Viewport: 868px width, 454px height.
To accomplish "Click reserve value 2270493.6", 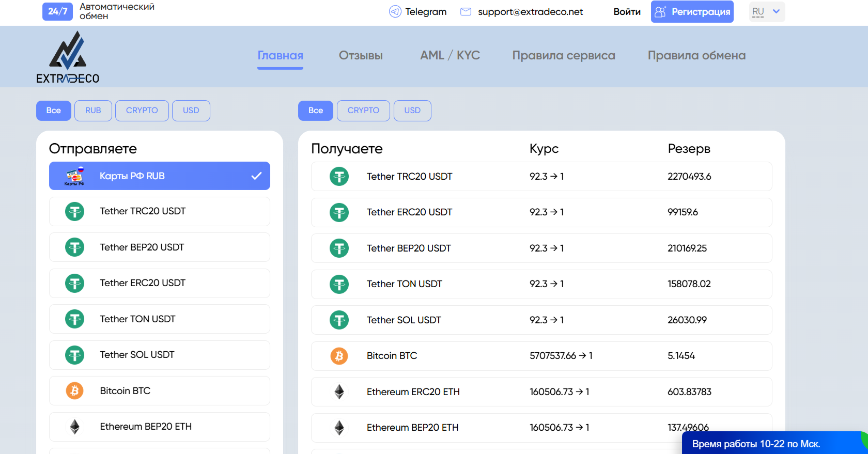I will click(x=689, y=177).
